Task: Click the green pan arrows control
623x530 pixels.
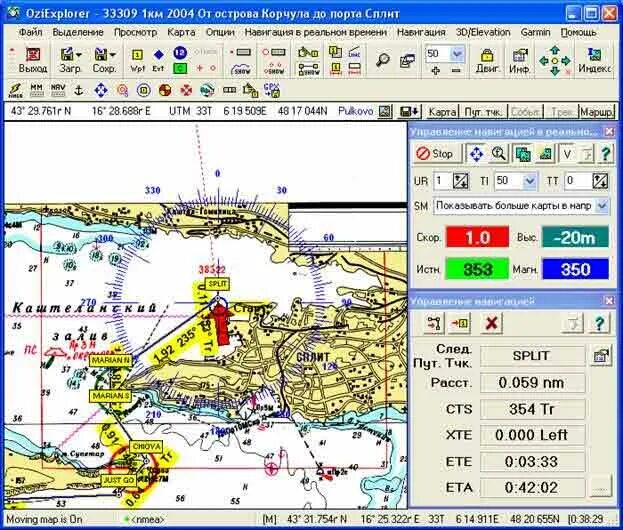Action: point(555,61)
